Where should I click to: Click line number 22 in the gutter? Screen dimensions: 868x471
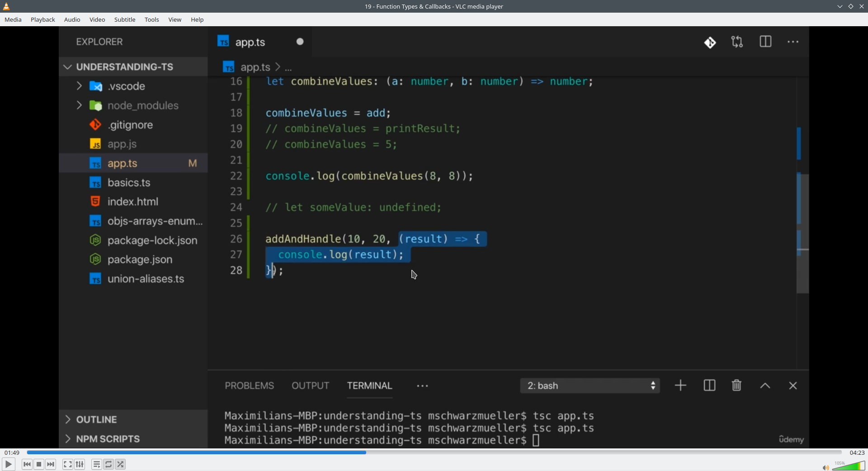236,176
